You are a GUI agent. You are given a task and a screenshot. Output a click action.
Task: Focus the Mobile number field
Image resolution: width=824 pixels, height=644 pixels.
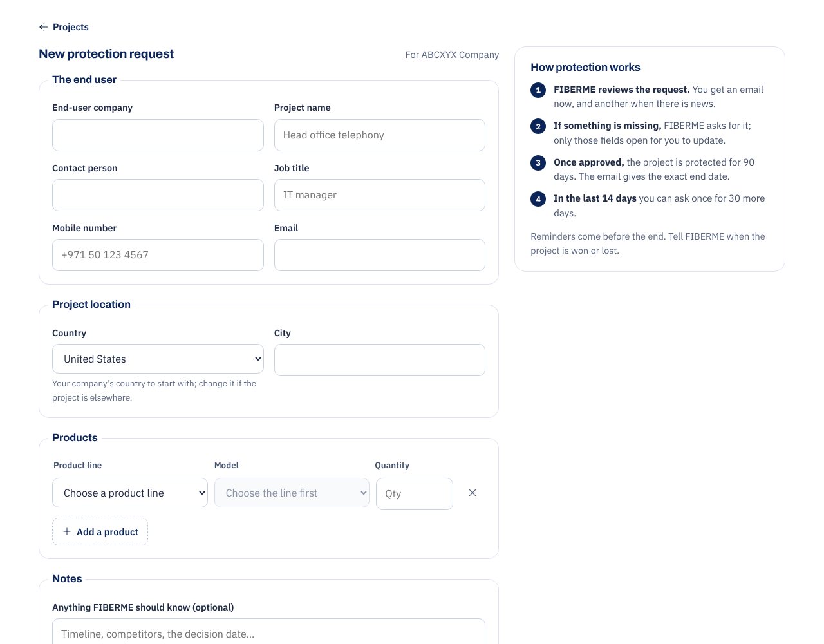point(158,255)
